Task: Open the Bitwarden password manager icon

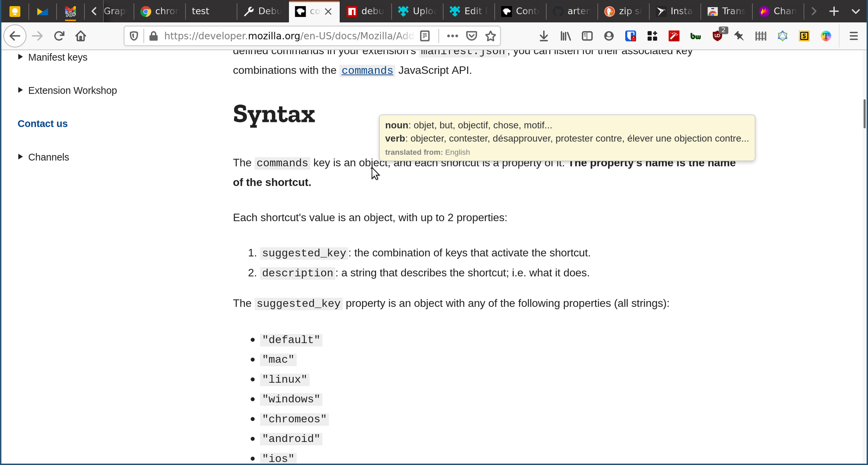Action: click(696, 35)
